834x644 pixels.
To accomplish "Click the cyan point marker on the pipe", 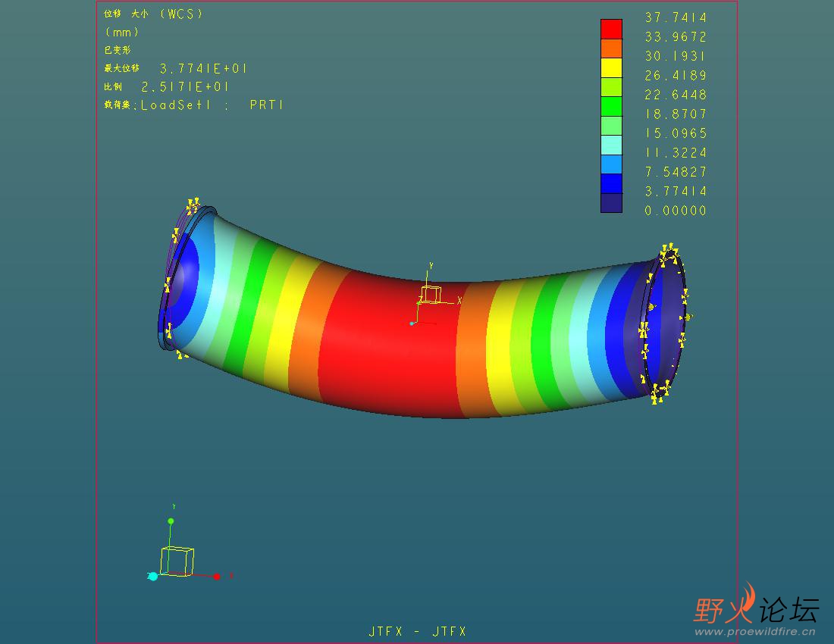I will tap(412, 323).
